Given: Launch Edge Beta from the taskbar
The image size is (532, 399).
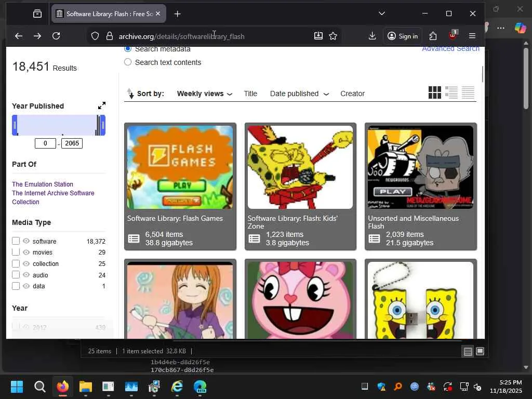Looking at the screenshot, I should pos(200,387).
